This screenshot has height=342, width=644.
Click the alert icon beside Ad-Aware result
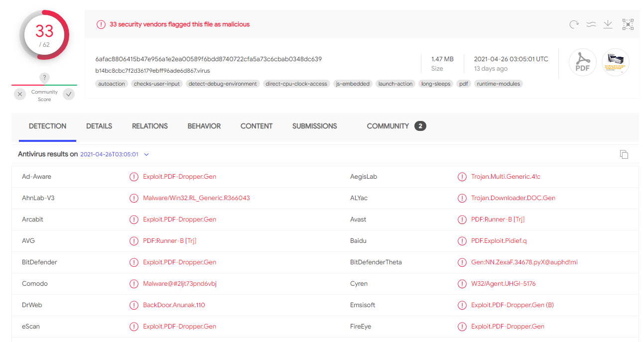tap(134, 177)
